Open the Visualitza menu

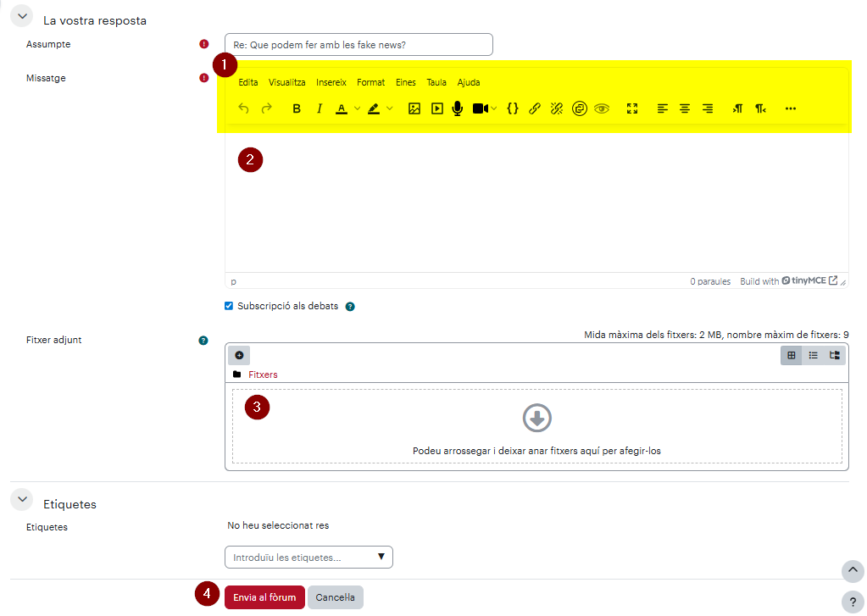[x=287, y=82]
